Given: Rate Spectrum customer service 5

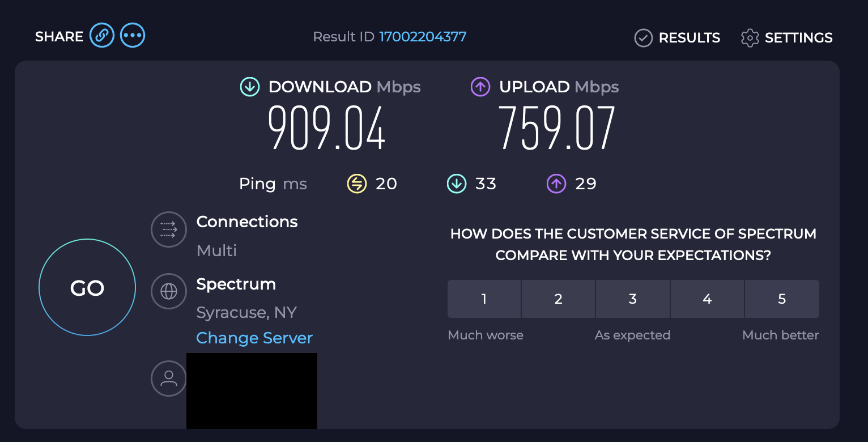Looking at the screenshot, I should [x=782, y=299].
